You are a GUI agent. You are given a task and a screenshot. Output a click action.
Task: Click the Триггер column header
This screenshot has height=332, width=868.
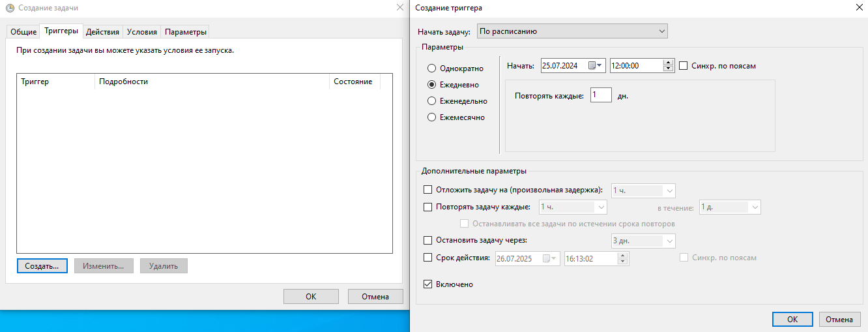pyautogui.click(x=55, y=82)
